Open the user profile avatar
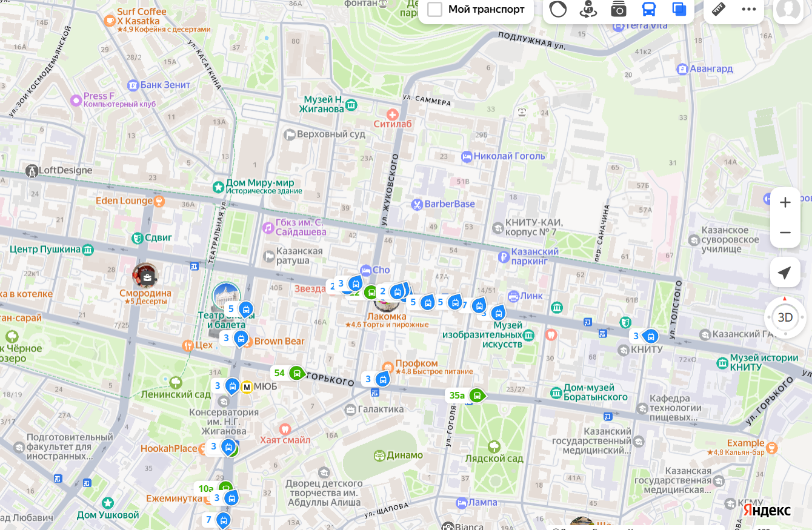This screenshot has width=812, height=530. (788, 10)
